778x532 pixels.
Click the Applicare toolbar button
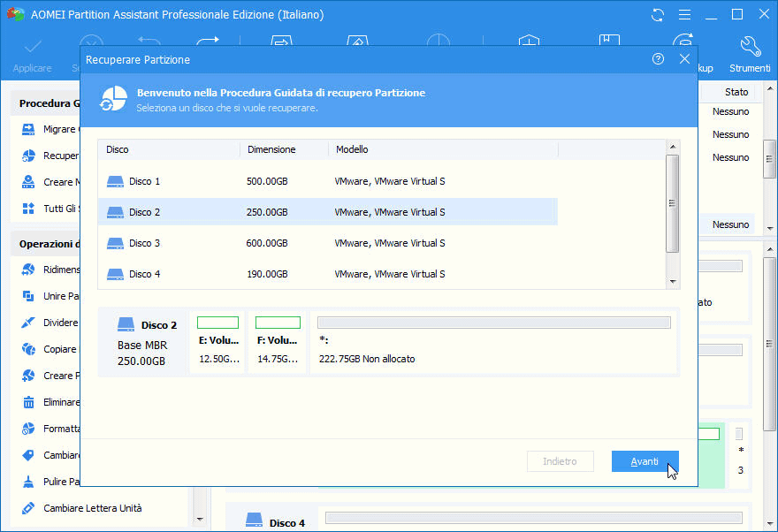32,57
